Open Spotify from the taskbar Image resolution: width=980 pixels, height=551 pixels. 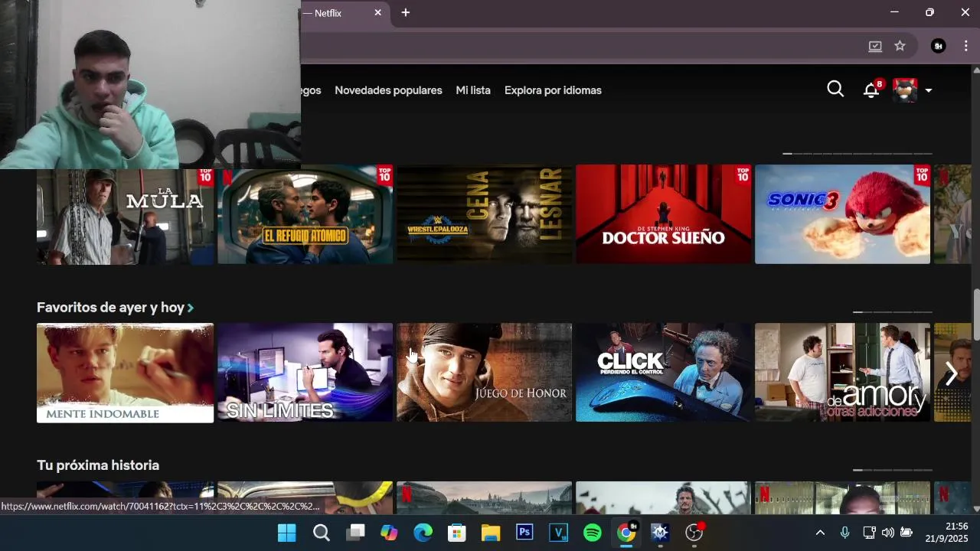(x=593, y=533)
